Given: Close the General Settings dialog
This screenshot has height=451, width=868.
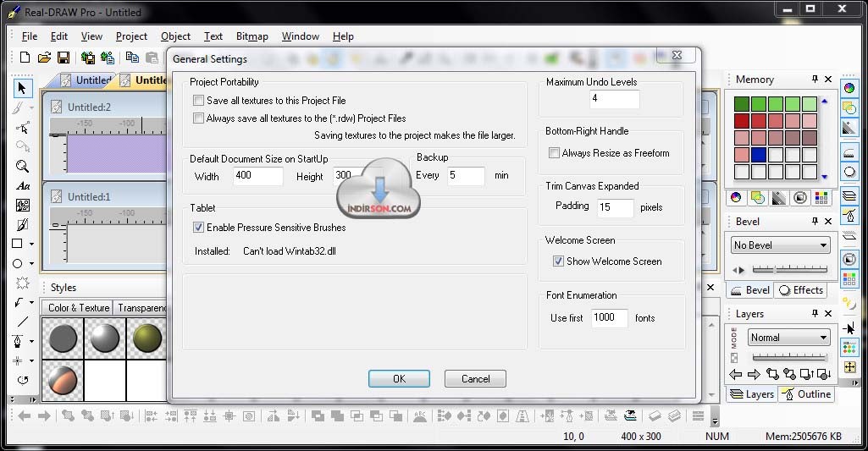Looking at the screenshot, I should click(677, 55).
